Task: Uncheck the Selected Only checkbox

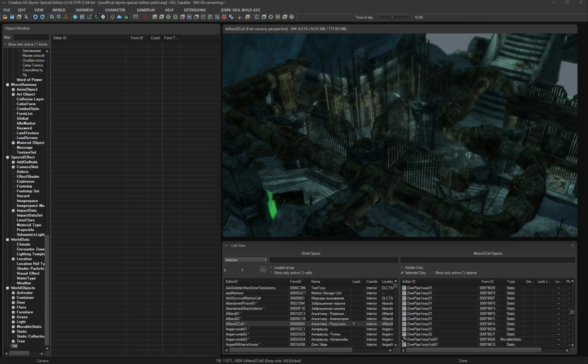Action: click(402, 273)
